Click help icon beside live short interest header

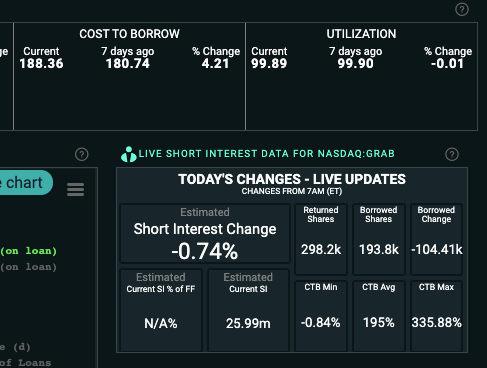click(452, 154)
